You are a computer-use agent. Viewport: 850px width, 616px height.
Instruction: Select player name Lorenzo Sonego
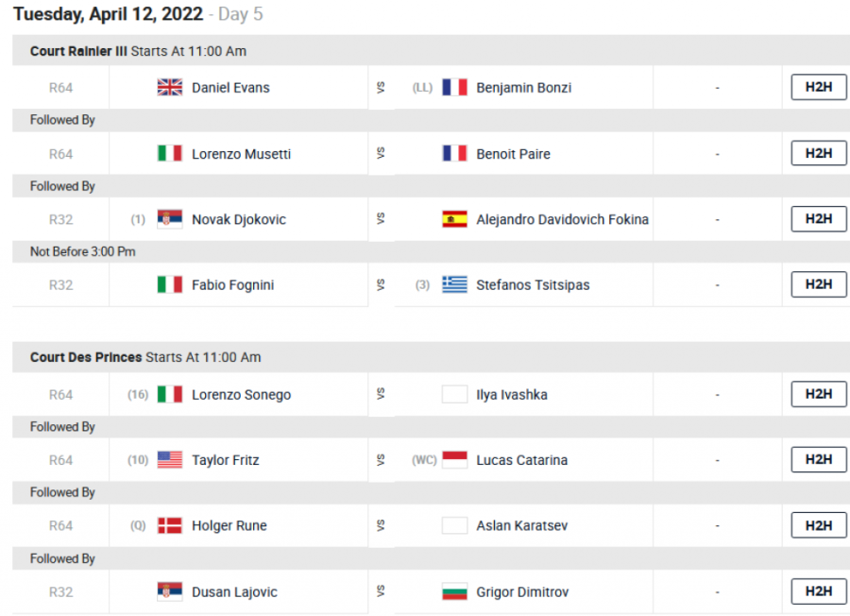241,395
